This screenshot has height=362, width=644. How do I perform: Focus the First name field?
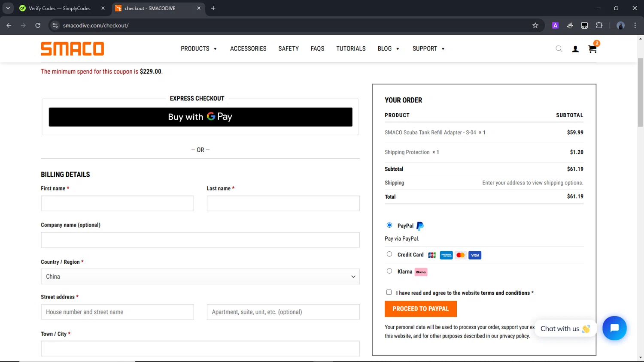click(x=117, y=203)
